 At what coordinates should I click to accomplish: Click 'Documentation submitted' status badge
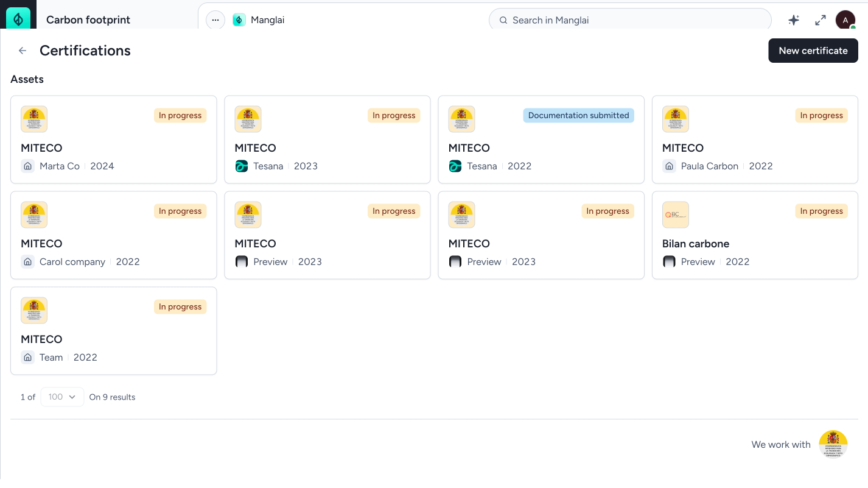point(578,115)
